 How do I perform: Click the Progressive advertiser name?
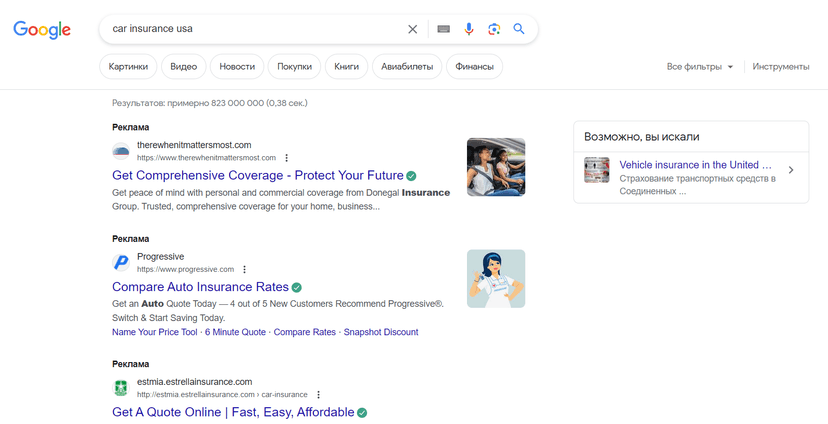161,257
